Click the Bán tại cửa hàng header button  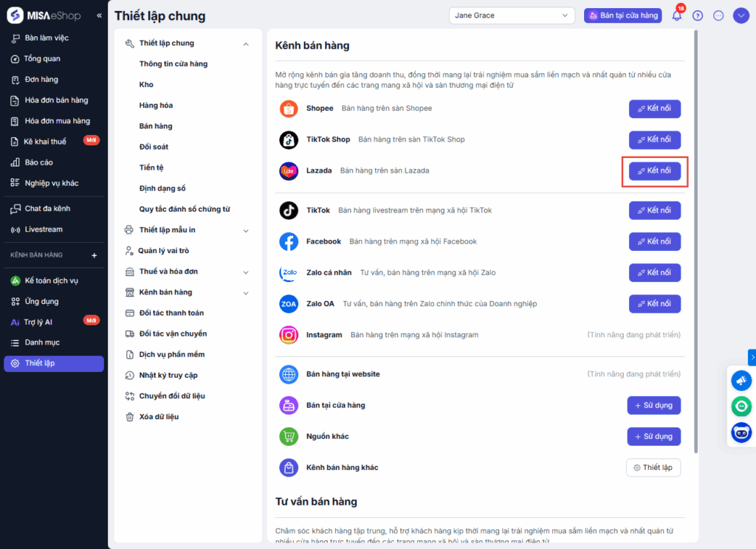click(623, 15)
